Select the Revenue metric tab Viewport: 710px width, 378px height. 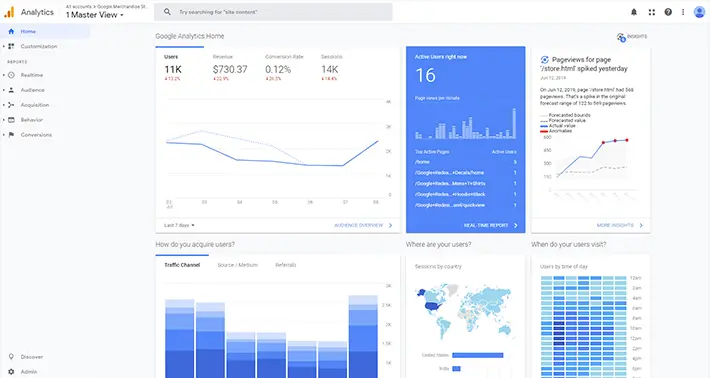click(230, 67)
